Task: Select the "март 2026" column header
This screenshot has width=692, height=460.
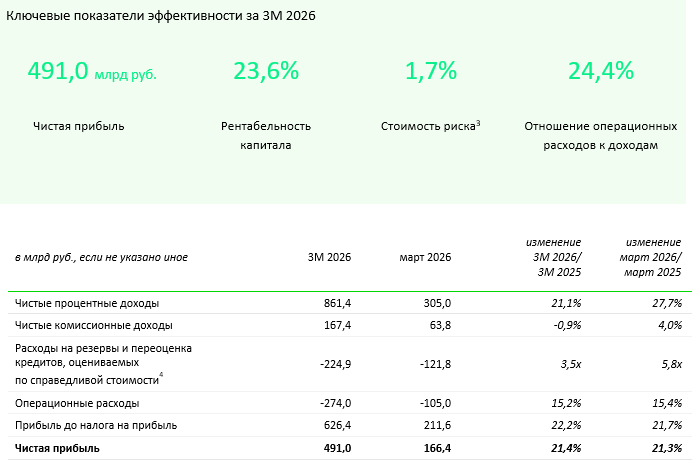Action: coord(425,257)
